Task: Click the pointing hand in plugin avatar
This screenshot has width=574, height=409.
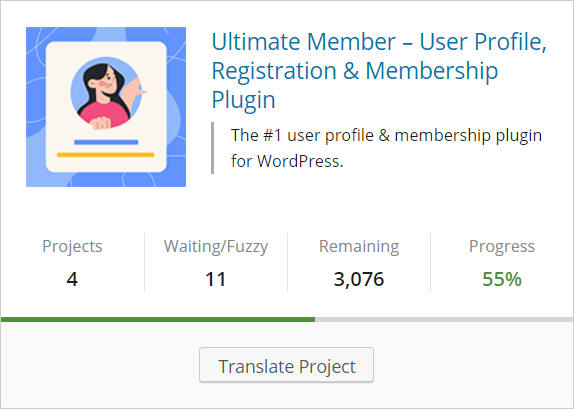Action: click(136, 88)
